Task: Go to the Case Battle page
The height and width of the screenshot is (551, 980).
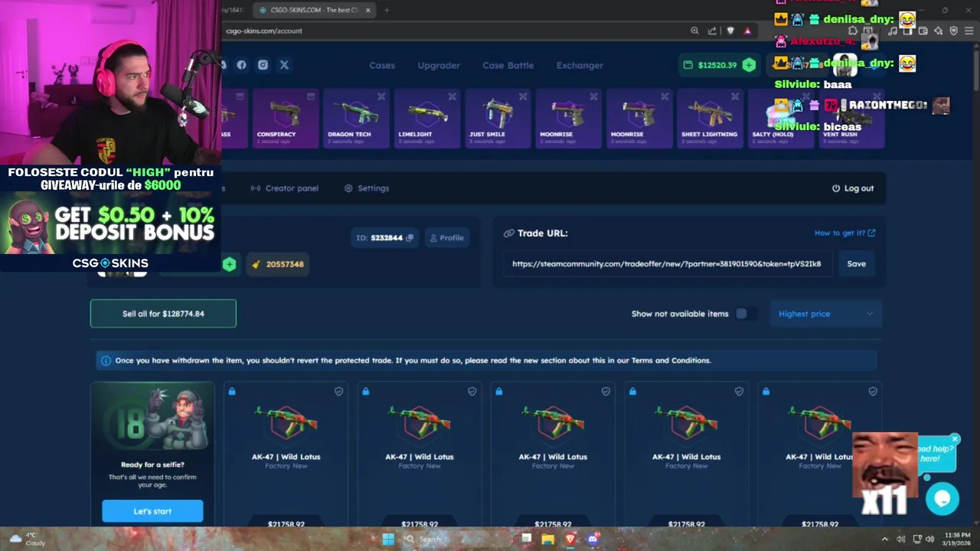Action: 508,65
